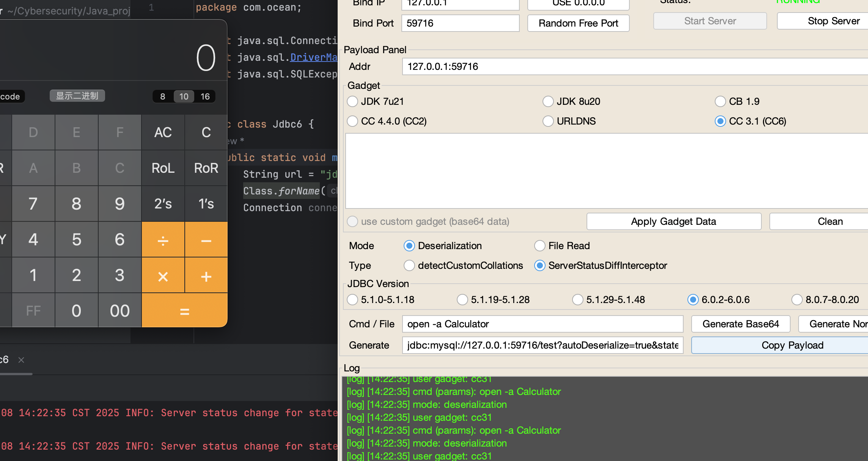Click Stop Server button
Screen dimensions: 868x461
(x=822, y=21)
